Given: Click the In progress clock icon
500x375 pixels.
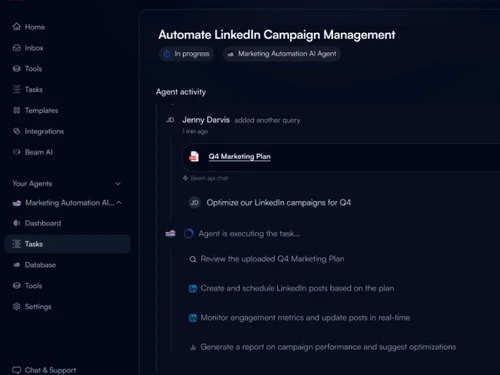Looking at the screenshot, I should tap(167, 54).
